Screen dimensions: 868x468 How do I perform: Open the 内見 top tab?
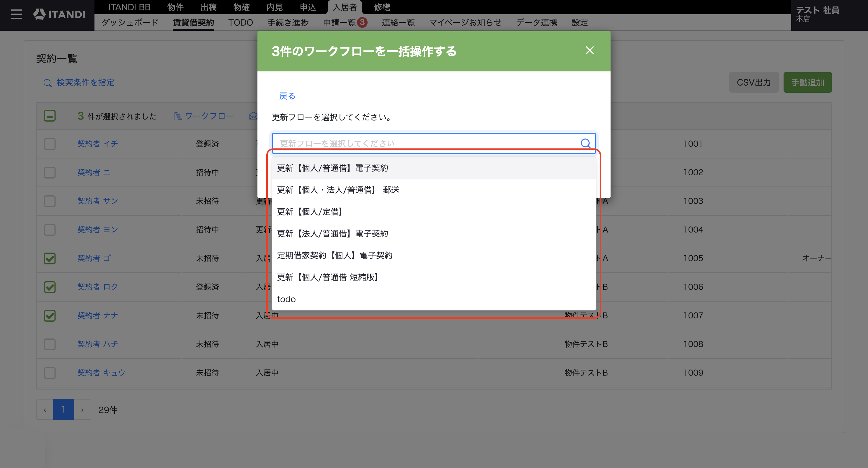274,7
